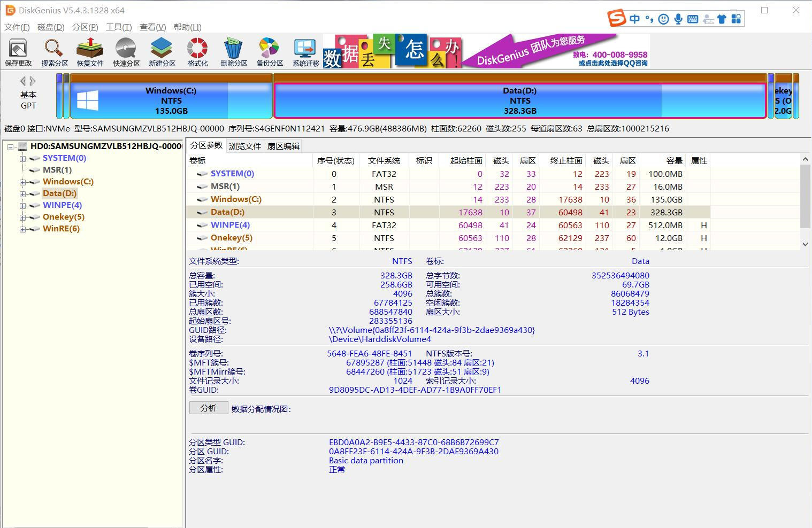The image size is (812, 528).
Task: Click the New Partition (新建分区) icon
Action: (162, 52)
